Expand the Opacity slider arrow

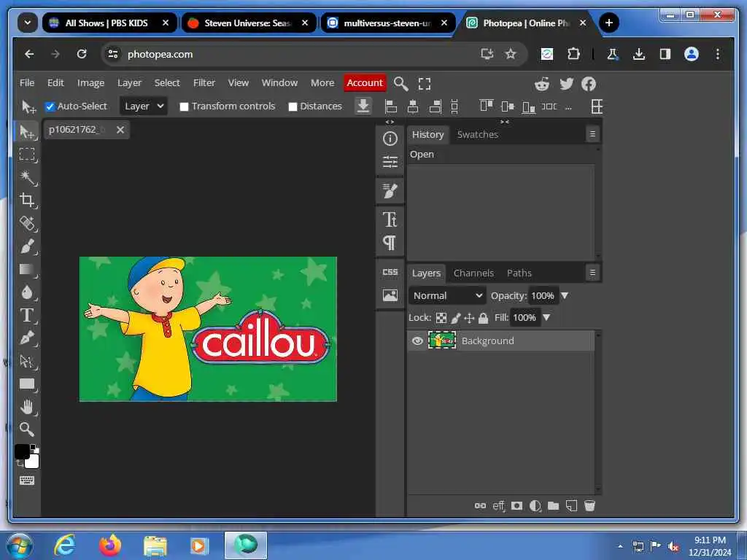565,296
